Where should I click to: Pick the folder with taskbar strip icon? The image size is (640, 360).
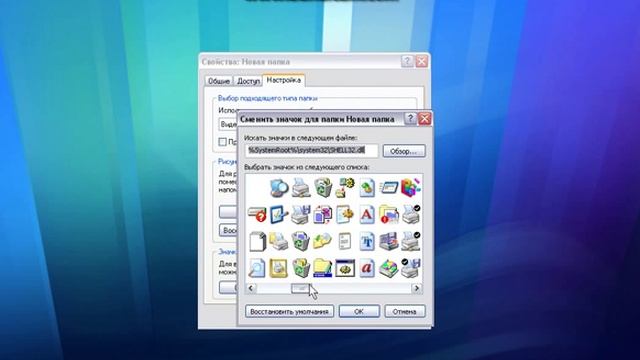point(323,268)
